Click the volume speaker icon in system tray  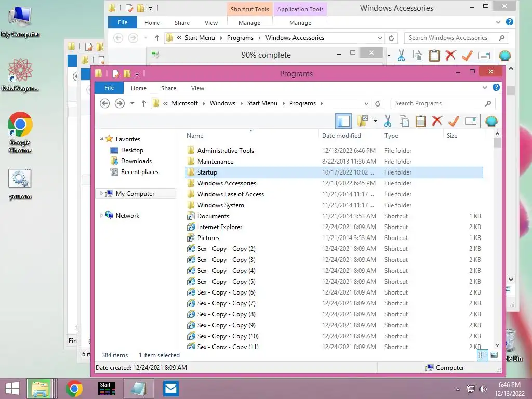point(483,389)
